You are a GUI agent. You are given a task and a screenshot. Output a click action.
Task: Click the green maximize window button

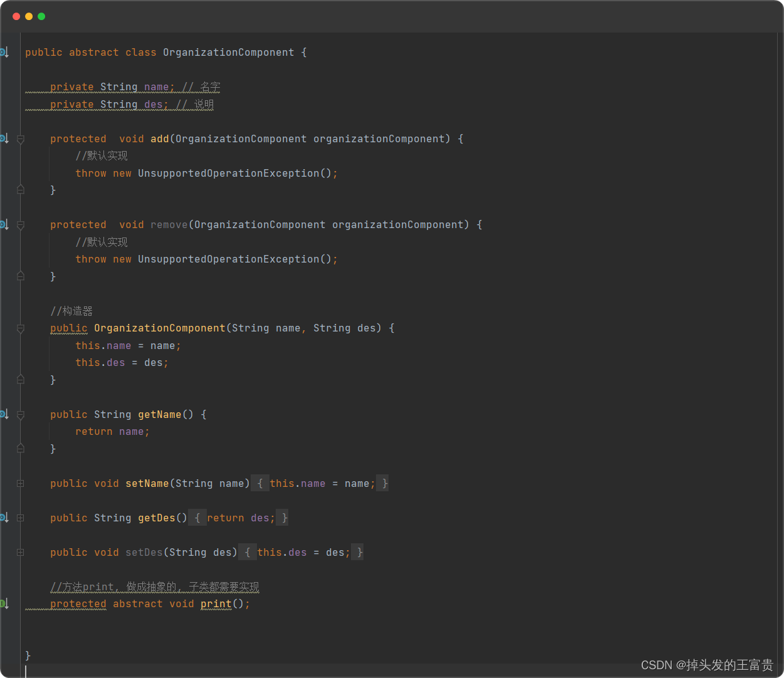point(41,16)
